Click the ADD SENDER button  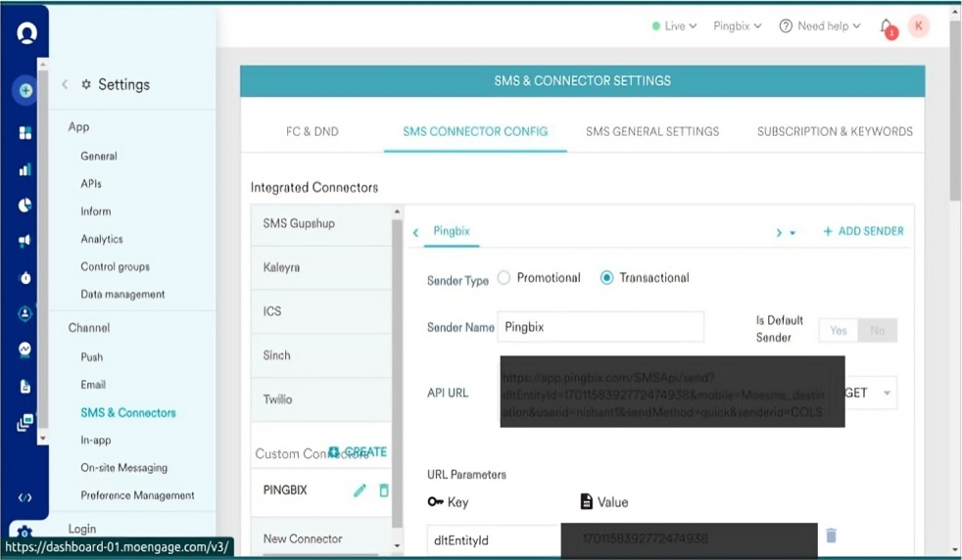[x=863, y=231]
